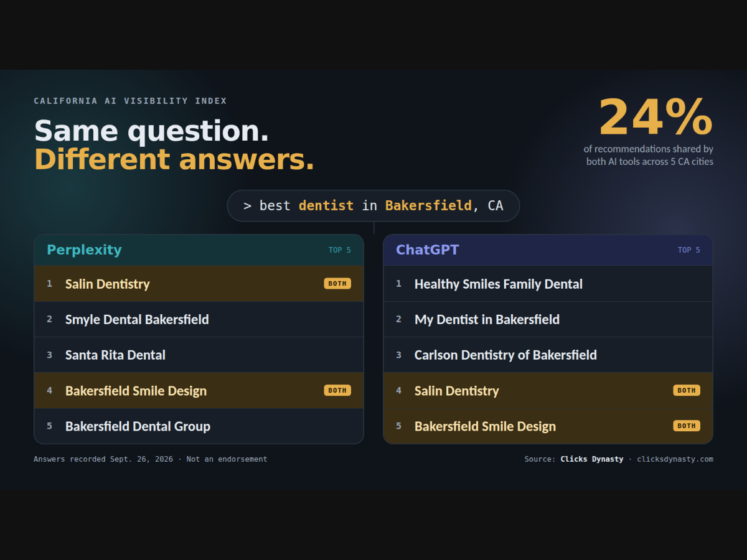Image resolution: width=747 pixels, height=560 pixels.
Task: Open the clicksdynasty.com link
Action: (x=675, y=459)
